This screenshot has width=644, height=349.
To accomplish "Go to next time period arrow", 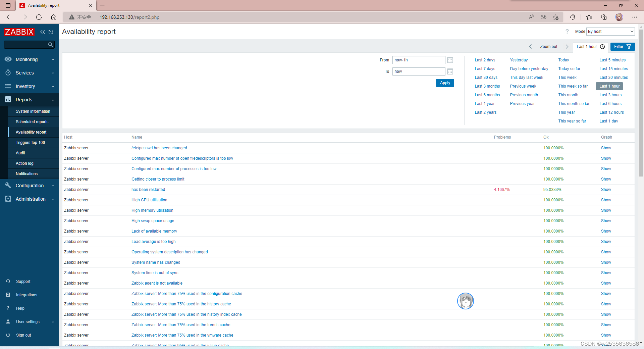I will 567,47.
